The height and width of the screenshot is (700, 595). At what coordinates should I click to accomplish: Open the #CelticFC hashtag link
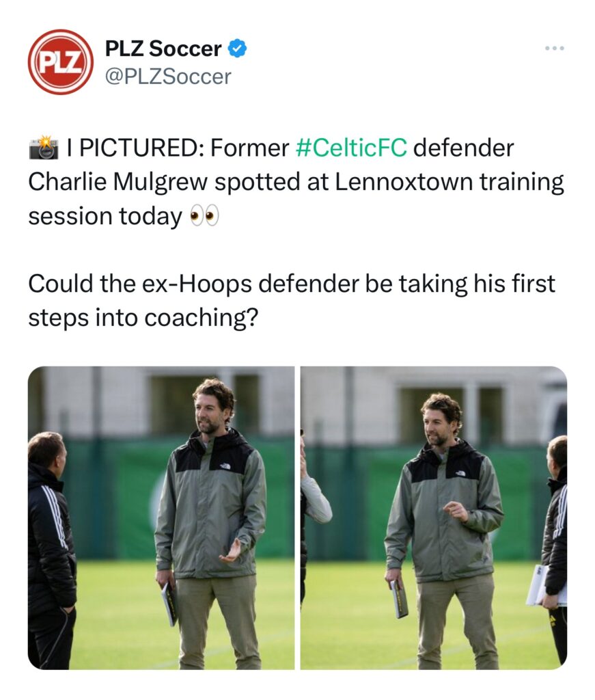pyautogui.click(x=351, y=148)
